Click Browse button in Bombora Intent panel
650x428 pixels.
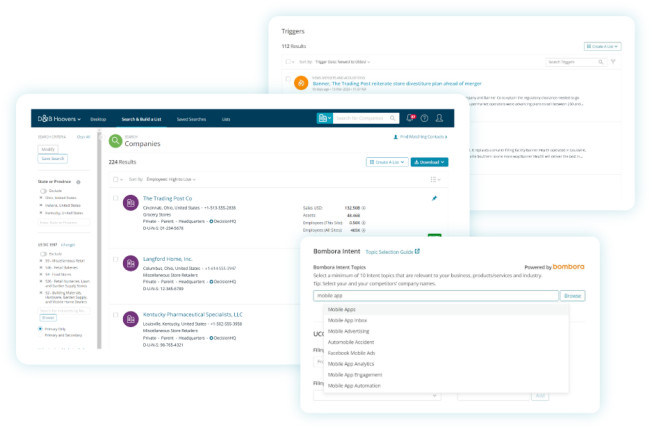point(572,296)
